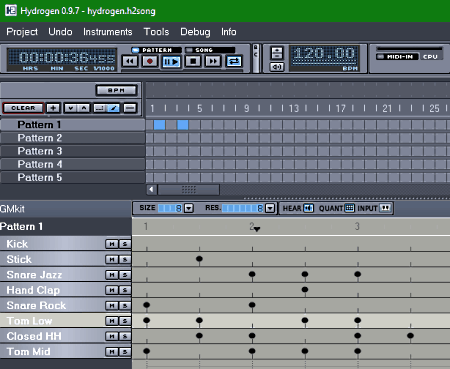The image size is (450, 369).
Task: Click the song editor horizontal scrollbar thumb
Action: [x=189, y=190]
